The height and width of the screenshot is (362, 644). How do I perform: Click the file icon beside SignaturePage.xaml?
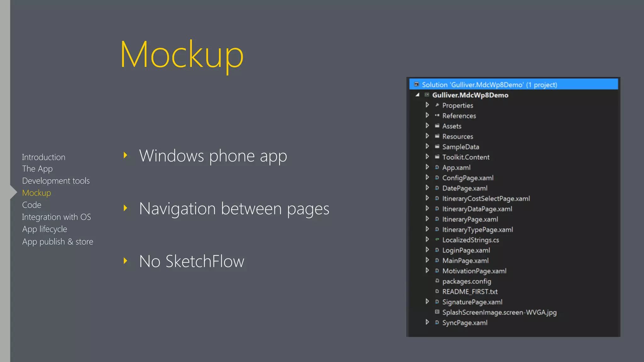click(437, 302)
